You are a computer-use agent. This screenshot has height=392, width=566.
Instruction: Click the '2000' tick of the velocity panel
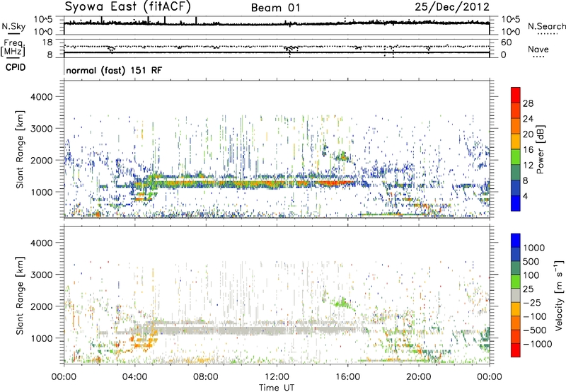[x=41, y=306]
